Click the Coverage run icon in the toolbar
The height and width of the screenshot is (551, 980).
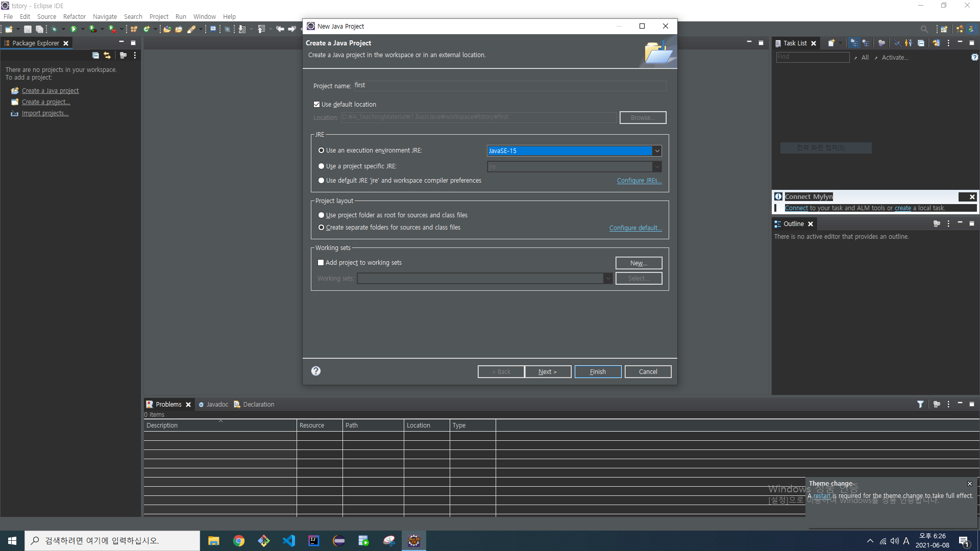coord(92,29)
